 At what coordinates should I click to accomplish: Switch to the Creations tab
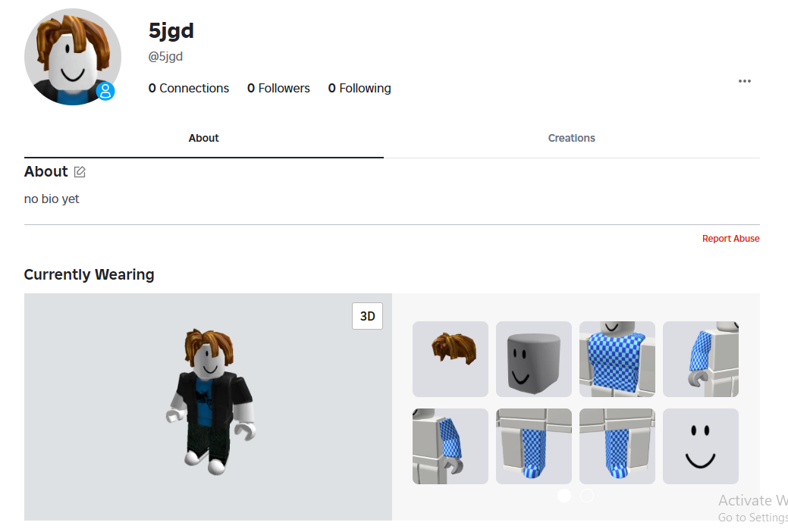point(571,138)
